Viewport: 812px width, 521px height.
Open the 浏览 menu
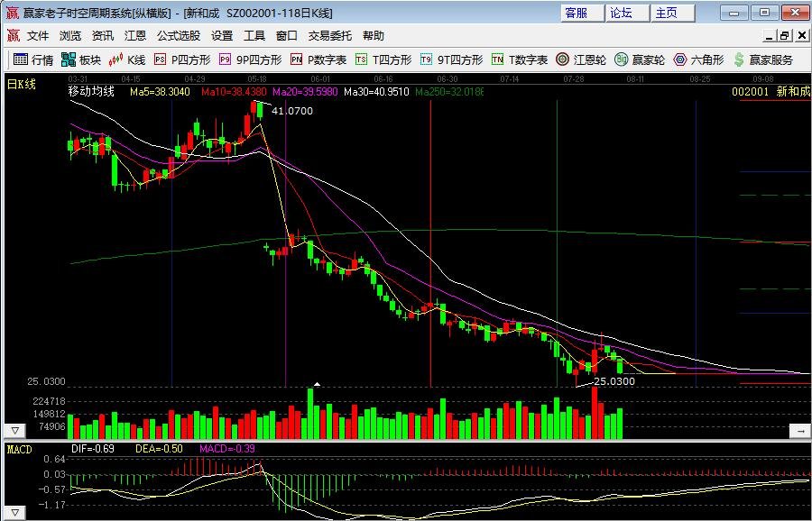click(69, 36)
